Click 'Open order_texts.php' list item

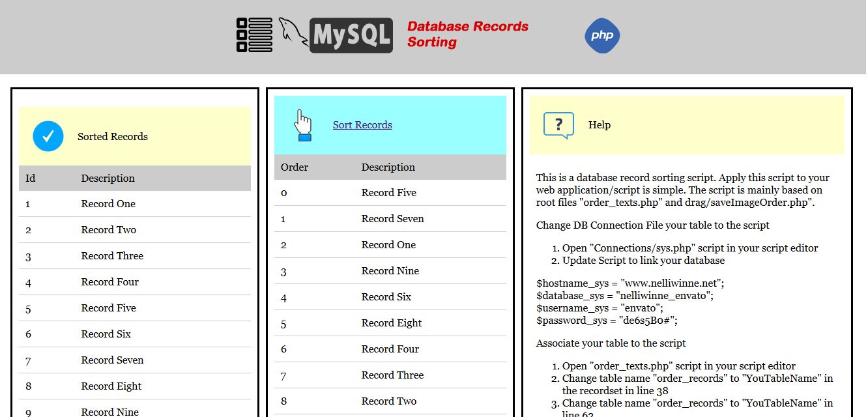(x=679, y=366)
